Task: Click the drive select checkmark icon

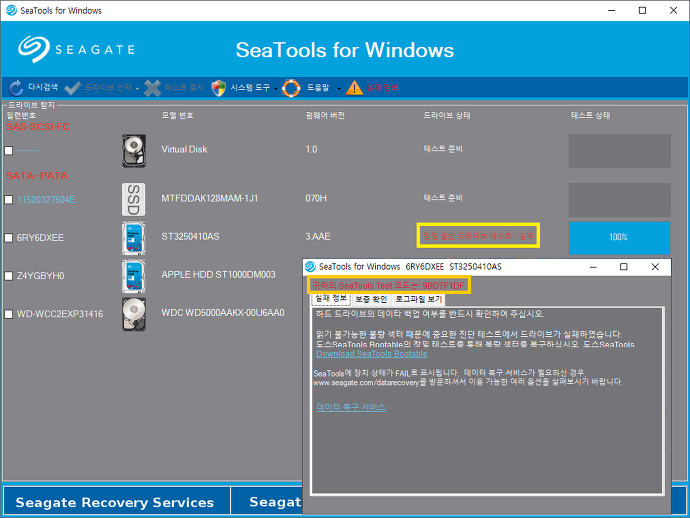Action: click(73, 88)
